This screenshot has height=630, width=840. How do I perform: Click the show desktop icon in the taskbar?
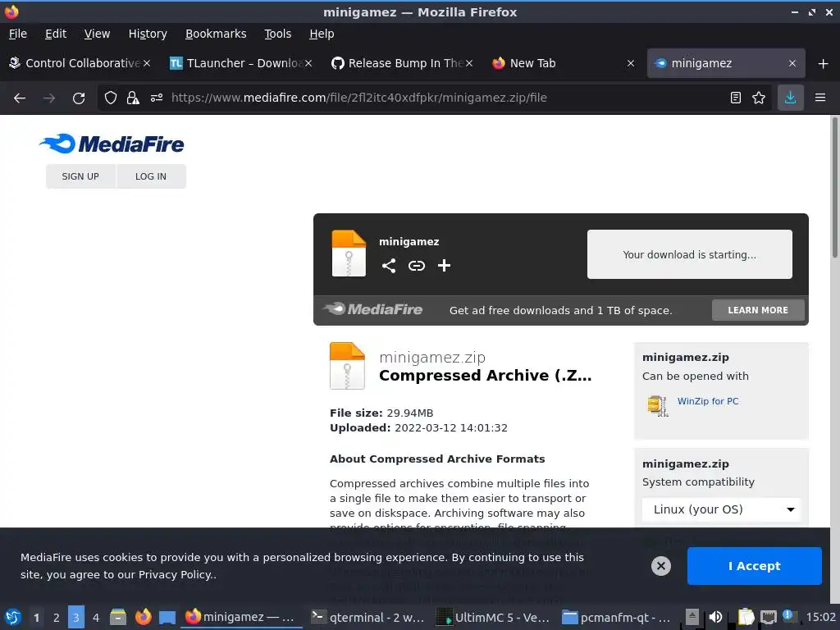pos(167,618)
